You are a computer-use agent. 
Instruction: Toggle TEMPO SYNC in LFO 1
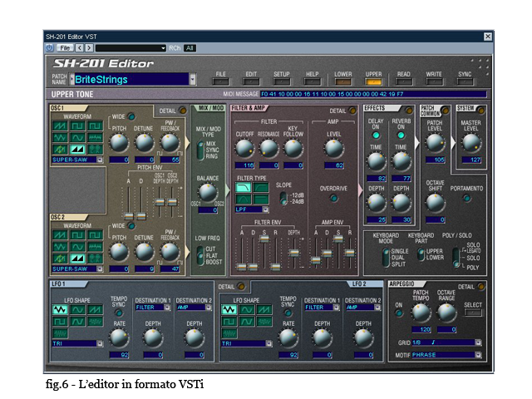pyautogui.click(x=119, y=313)
